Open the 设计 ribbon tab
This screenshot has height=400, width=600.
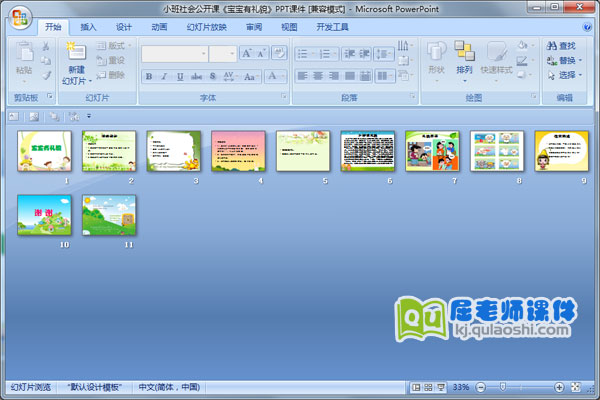(124, 27)
